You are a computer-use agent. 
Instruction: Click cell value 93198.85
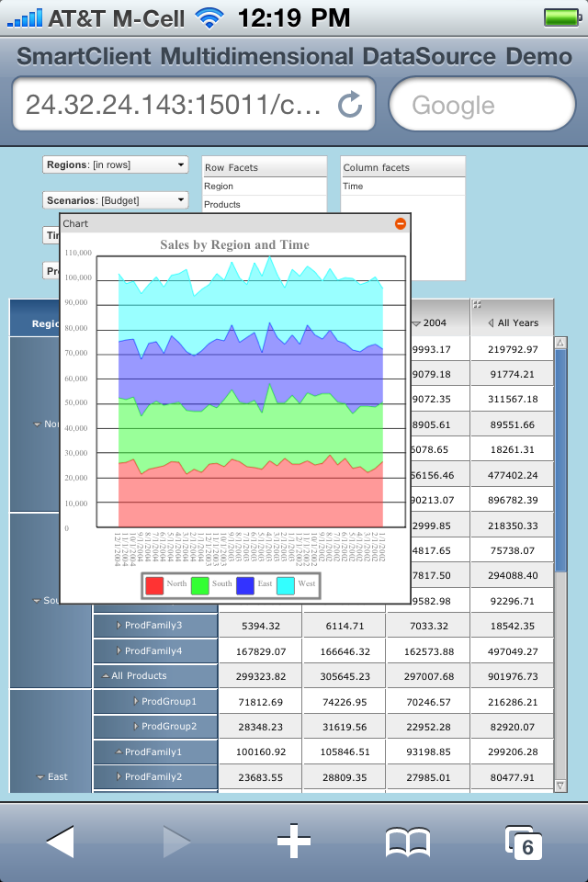click(x=428, y=752)
